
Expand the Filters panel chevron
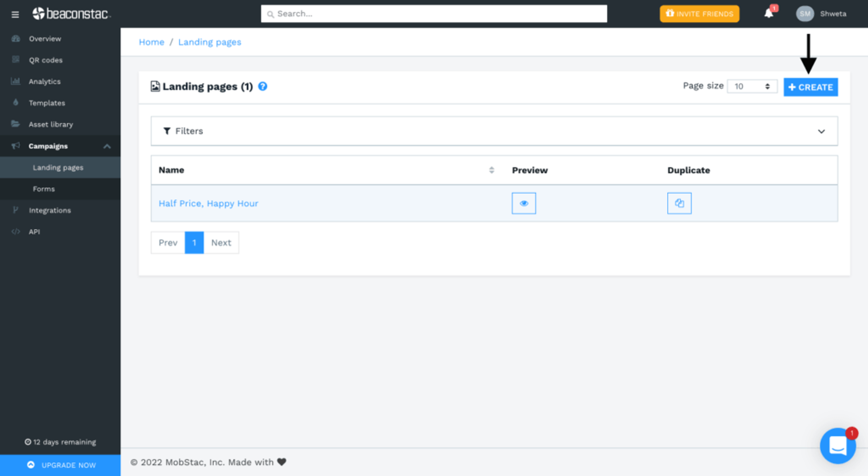821,131
